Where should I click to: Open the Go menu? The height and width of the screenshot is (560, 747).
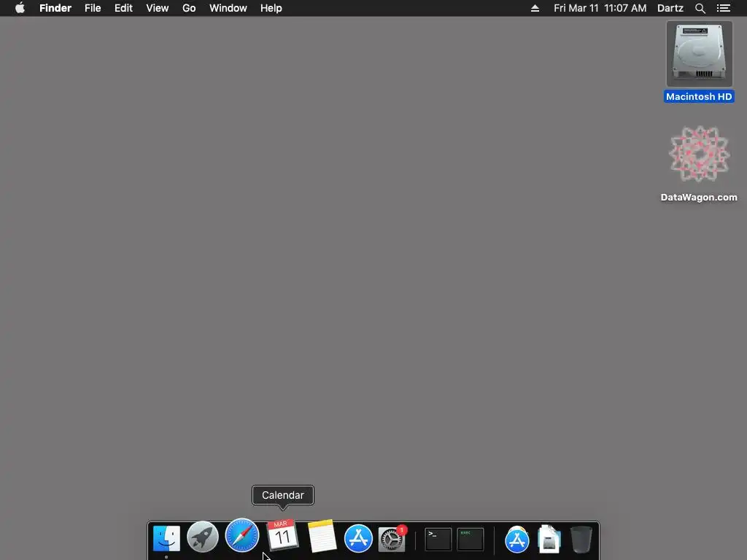point(189,8)
